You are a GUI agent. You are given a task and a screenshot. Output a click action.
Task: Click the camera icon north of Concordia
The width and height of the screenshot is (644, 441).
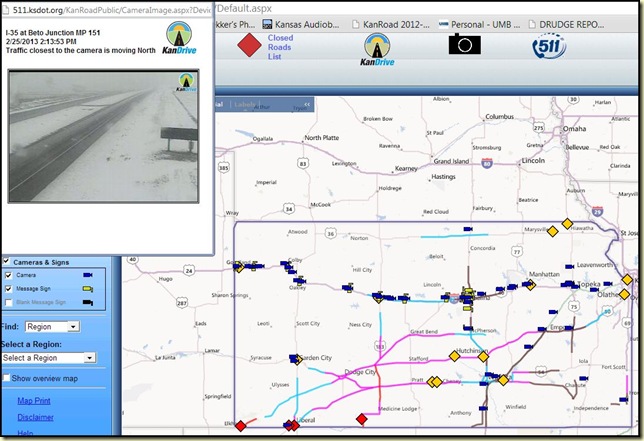pyautogui.click(x=468, y=229)
